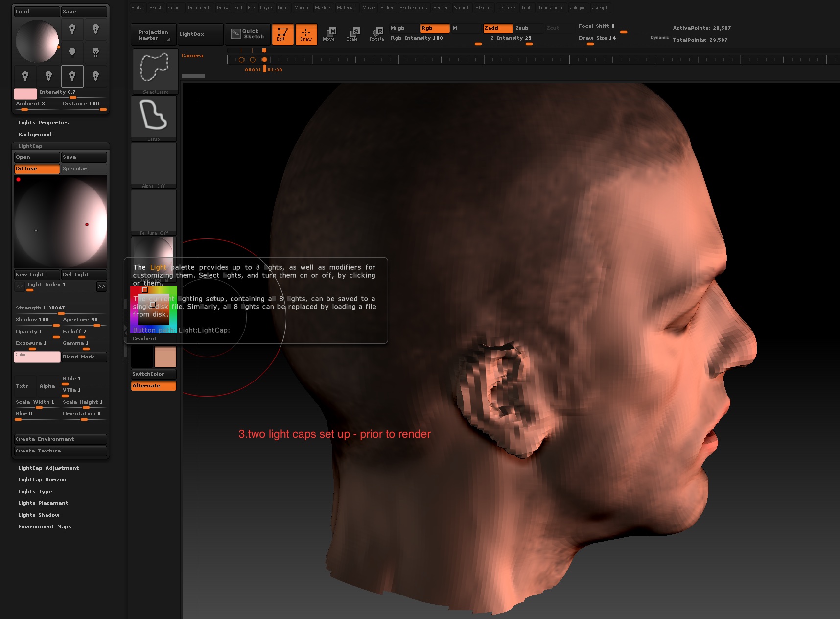Select the SelectLasso brush icon
The image size is (840, 619).
coord(155,71)
